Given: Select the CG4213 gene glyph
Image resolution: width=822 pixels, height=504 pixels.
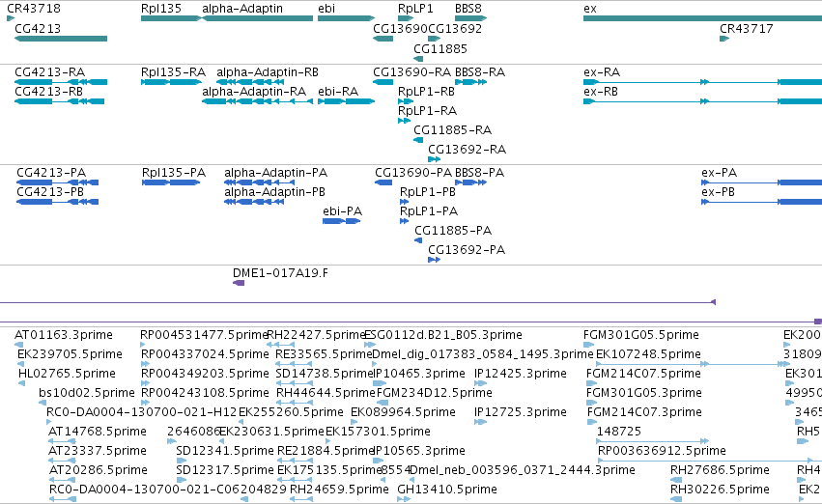Looking at the screenshot, I should coord(61,39).
